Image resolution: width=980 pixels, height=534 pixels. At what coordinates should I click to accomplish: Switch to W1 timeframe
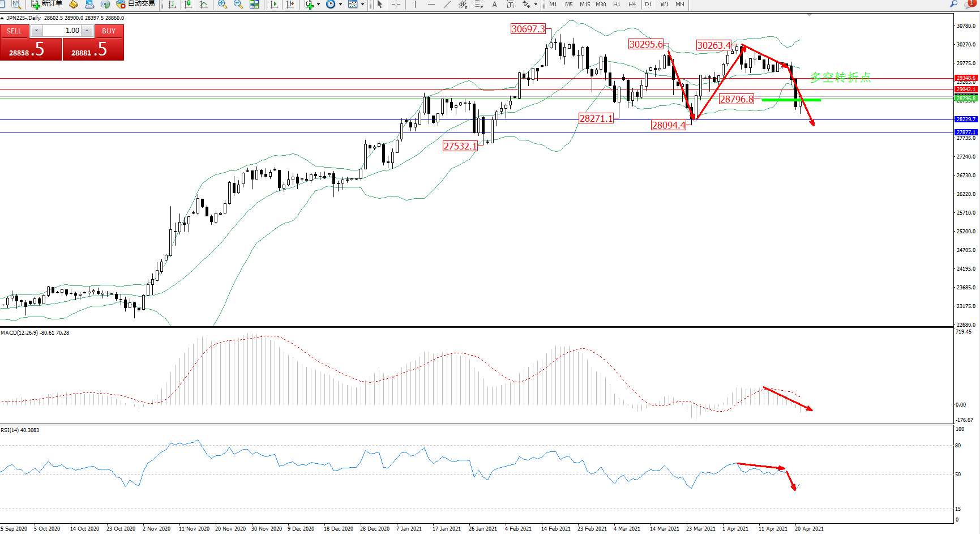tap(664, 5)
